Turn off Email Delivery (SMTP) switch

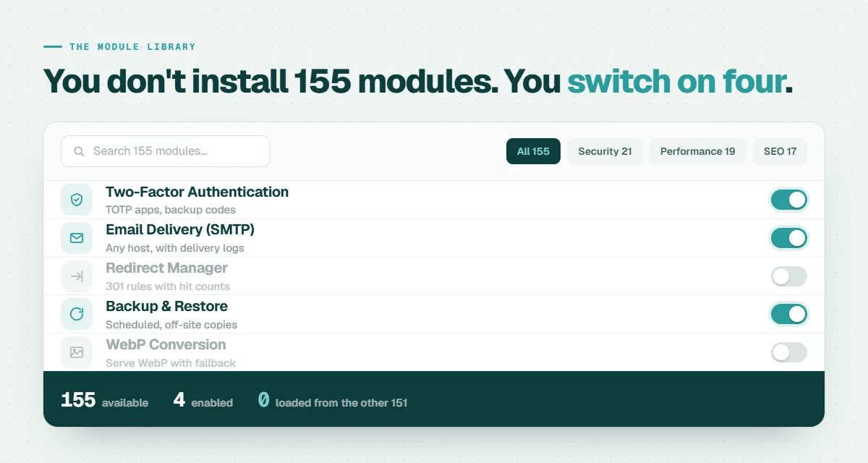[788, 238]
